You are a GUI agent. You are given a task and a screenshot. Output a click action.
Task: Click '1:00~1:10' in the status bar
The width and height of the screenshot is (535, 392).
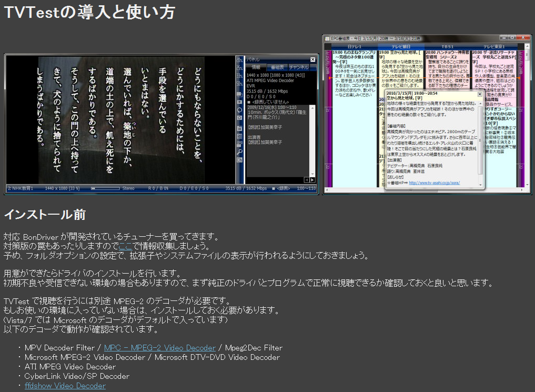[306, 188]
